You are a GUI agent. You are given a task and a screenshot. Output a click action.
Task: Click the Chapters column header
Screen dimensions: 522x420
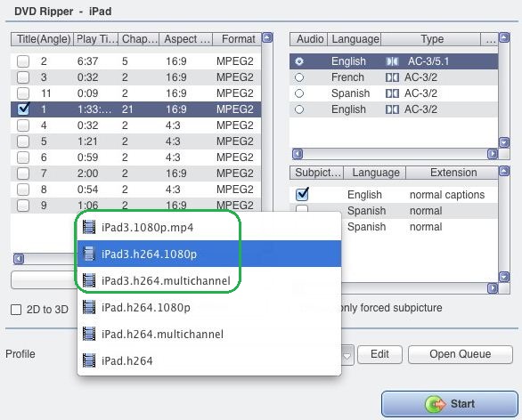139,39
